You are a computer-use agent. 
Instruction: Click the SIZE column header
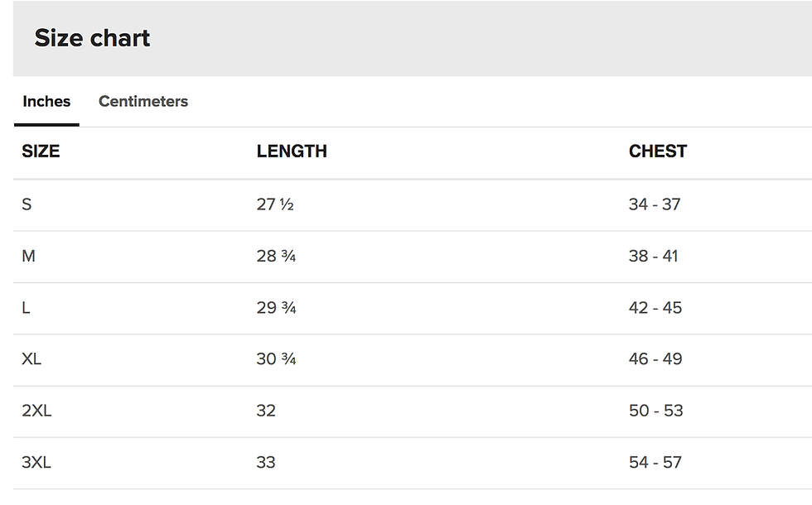[41, 151]
